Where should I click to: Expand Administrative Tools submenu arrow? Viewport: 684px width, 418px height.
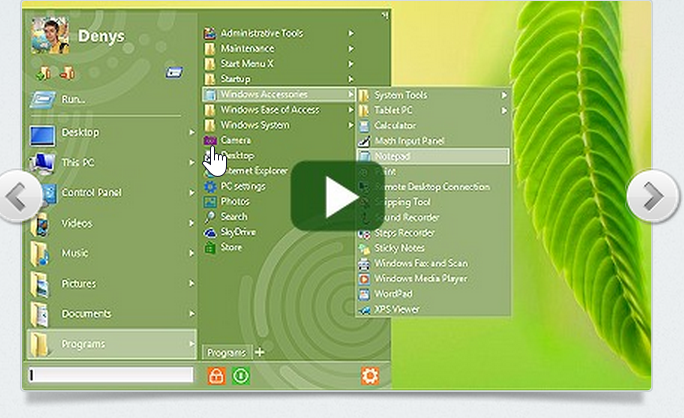(351, 33)
